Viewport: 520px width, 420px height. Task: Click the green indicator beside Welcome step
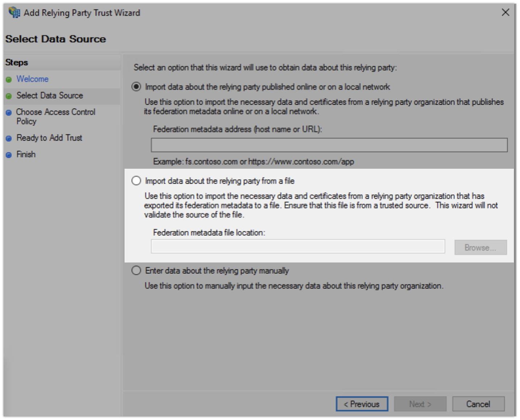coord(9,79)
